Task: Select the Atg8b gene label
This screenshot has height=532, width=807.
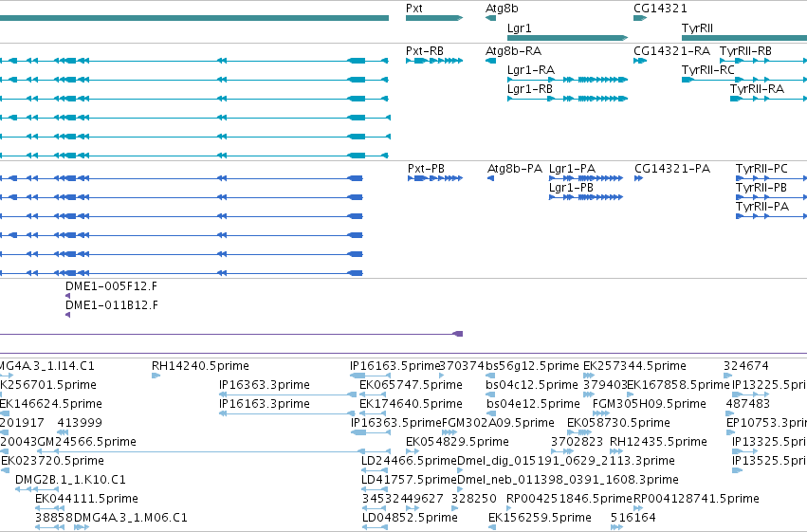Action: (502, 9)
